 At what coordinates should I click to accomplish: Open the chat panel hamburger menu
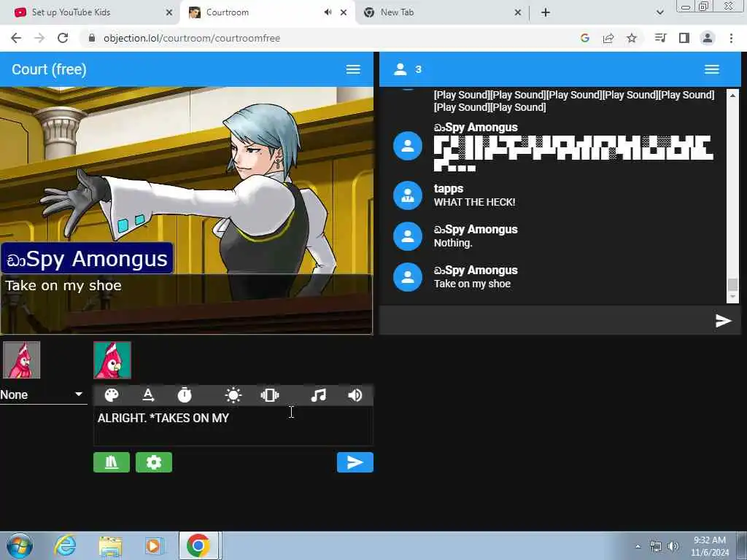coord(712,69)
